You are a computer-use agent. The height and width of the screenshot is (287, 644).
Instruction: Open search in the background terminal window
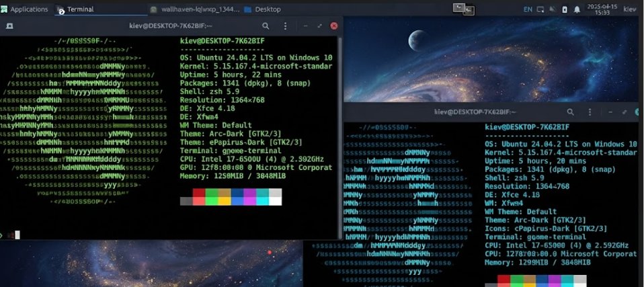pyautogui.click(x=571, y=112)
